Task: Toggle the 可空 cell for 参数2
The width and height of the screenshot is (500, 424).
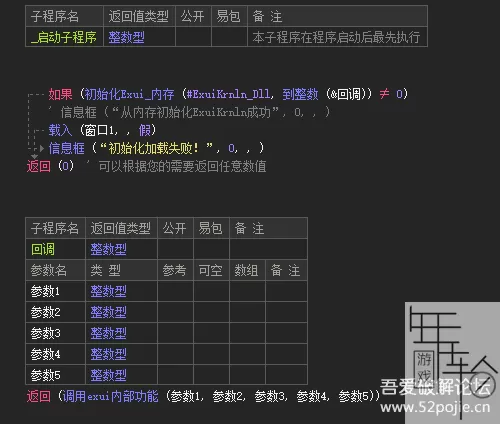Action: [211, 312]
